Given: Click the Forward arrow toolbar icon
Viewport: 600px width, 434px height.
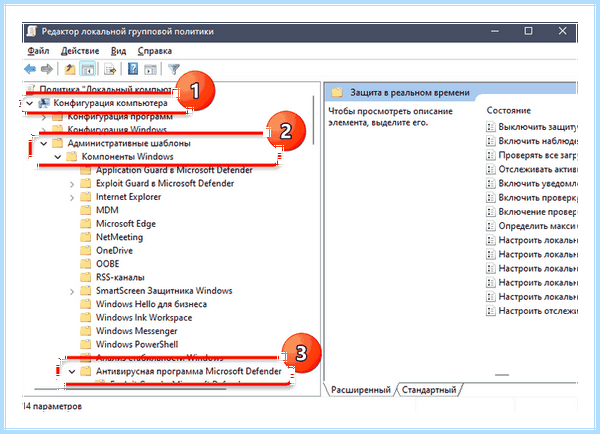Looking at the screenshot, I should click(47, 69).
